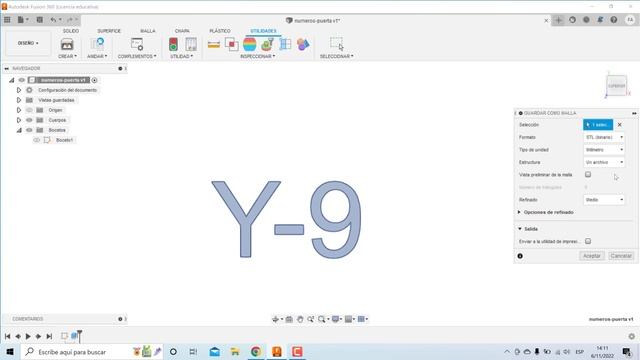Click the Mail taskbar icon
Image resolution: width=640 pixels, height=360 pixels.
pyautogui.click(x=215, y=352)
